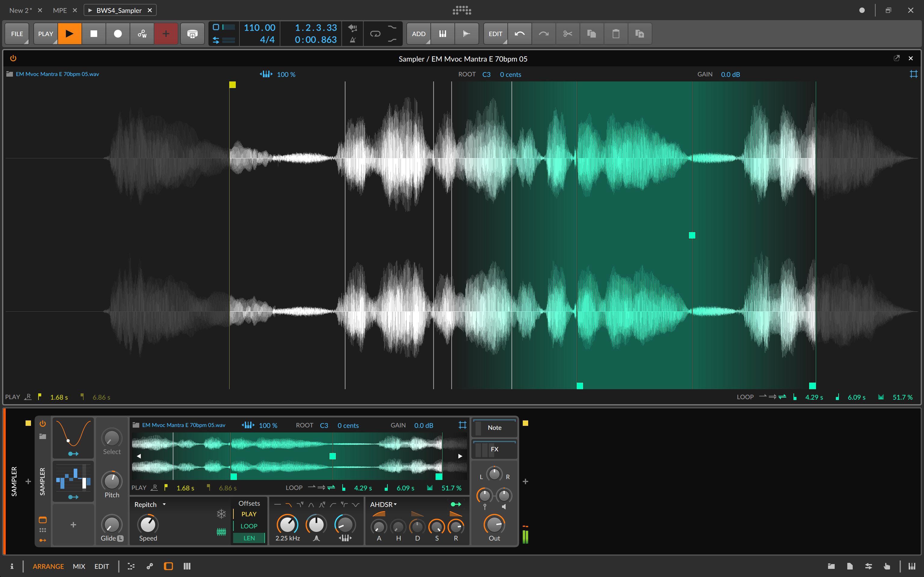This screenshot has width=924, height=577.
Task: Switch to the FX tab in sampler panel
Action: (x=494, y=449)
